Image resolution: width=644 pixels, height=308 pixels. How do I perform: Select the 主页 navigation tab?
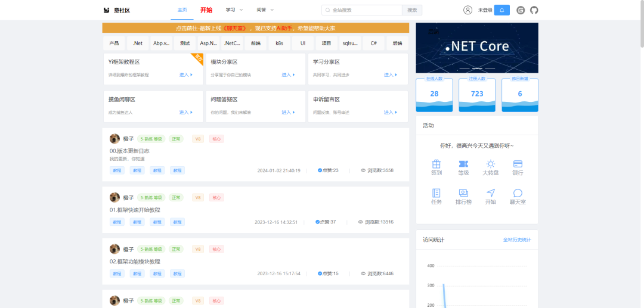pyautogui.click(x=182, y=10)
